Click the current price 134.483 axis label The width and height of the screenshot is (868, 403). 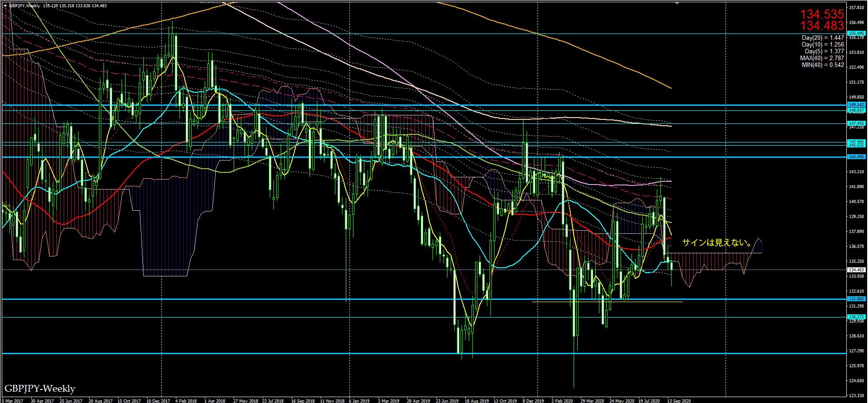click(856, 270)
